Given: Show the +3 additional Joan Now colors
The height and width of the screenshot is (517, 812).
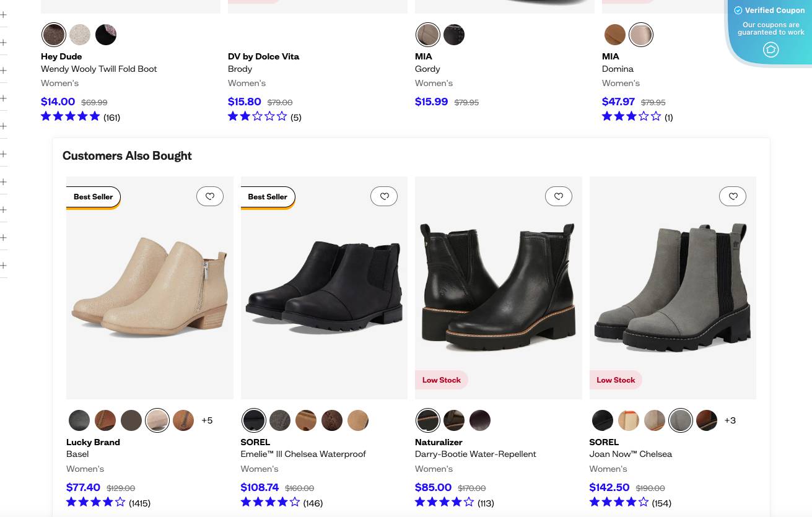Looking at the screenshot, I should pos(730,420).
